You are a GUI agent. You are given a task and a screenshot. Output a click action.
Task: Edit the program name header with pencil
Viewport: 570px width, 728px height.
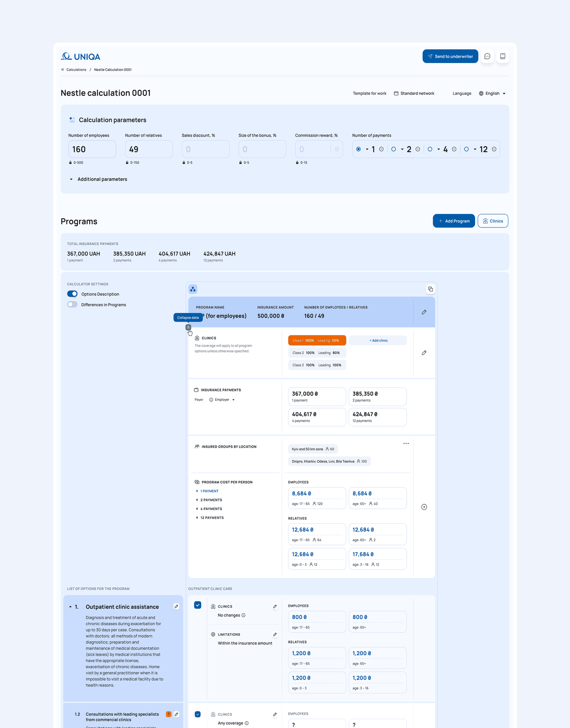pyautogui.click(x=424, y=312)
